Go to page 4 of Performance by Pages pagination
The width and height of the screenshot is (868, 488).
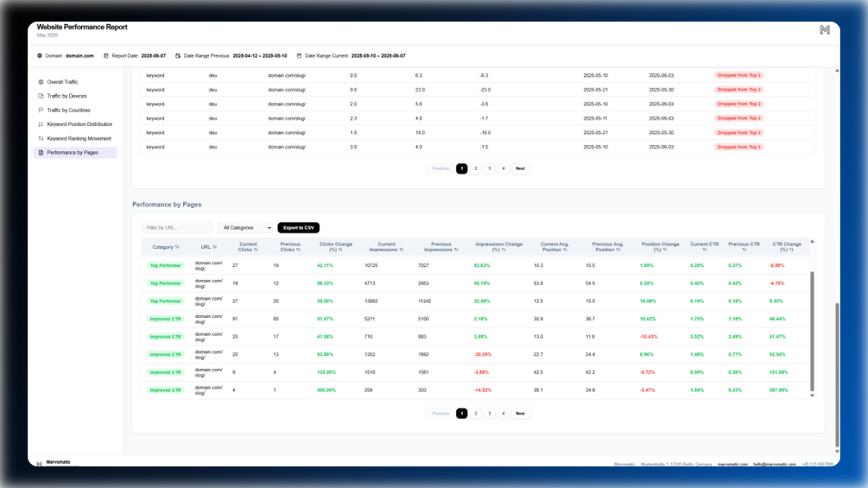click(504, 414)
